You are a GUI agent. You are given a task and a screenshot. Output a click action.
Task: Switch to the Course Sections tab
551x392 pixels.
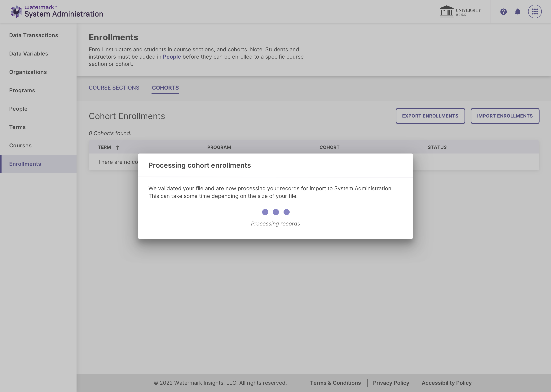click(x=114, y=88)
